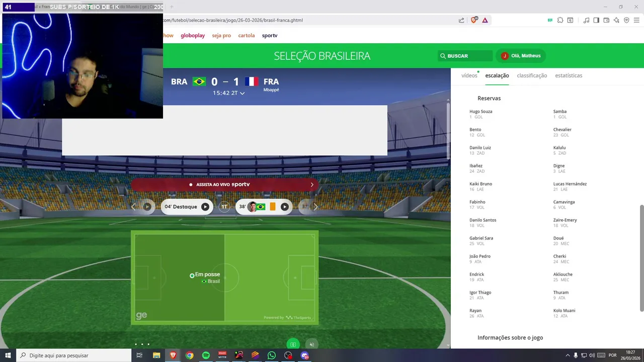Click the Informações sobre o jogo heading

pos(510,338)
